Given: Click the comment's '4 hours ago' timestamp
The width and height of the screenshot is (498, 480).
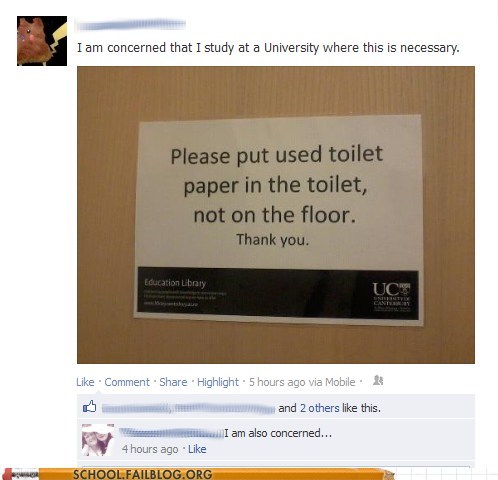Looking at the screenshot, I should [150, 449].
